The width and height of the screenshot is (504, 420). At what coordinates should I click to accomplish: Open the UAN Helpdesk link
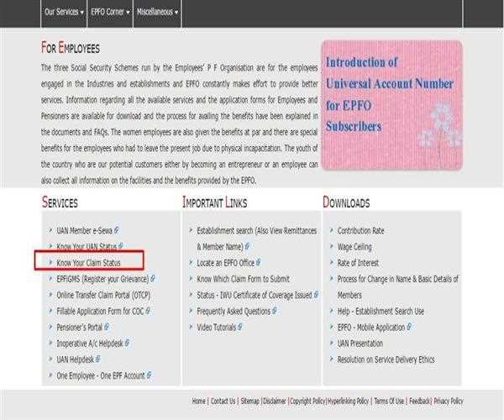[x=76, y=360]
